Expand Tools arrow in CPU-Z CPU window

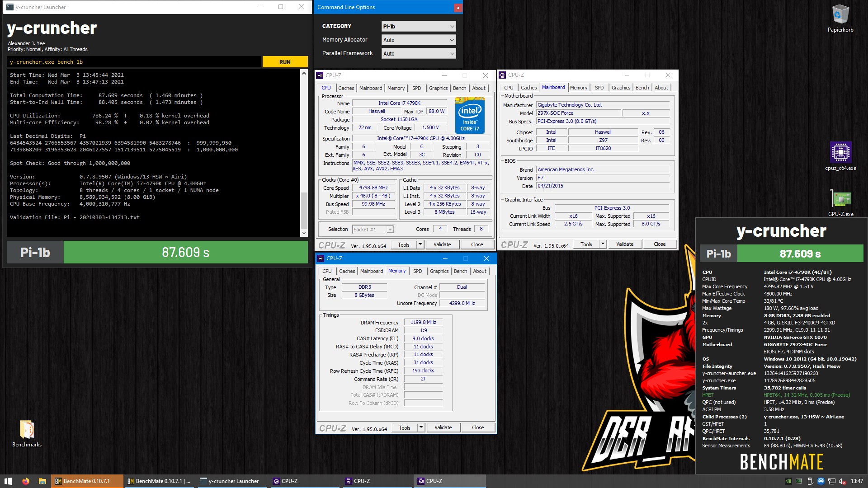[x=420, y=244]
